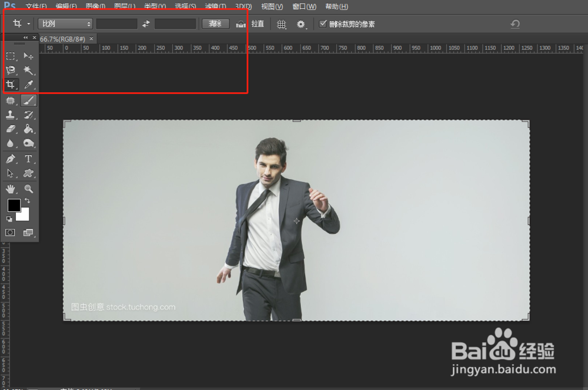Select the Brush tool
588x390 pixels.
pos(28,100)
